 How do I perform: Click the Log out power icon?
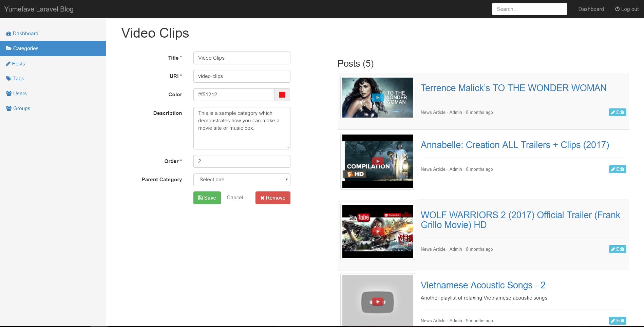pyautogui.click(x=617, y=9)
